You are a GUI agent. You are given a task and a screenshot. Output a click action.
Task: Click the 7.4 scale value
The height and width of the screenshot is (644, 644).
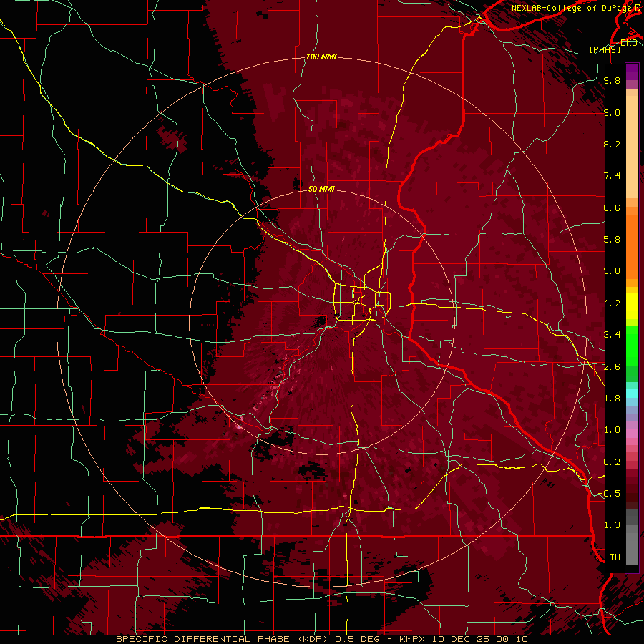tap(612, 176)
